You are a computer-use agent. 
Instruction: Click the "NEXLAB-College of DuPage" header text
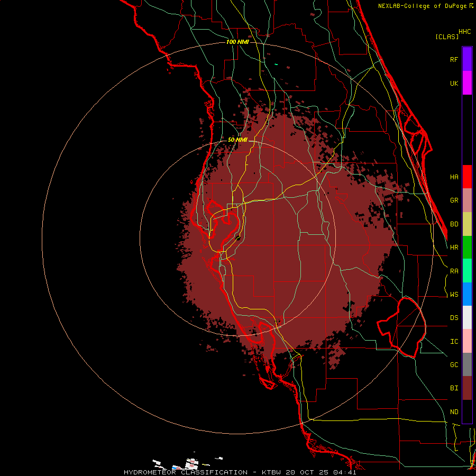point(423,6)
